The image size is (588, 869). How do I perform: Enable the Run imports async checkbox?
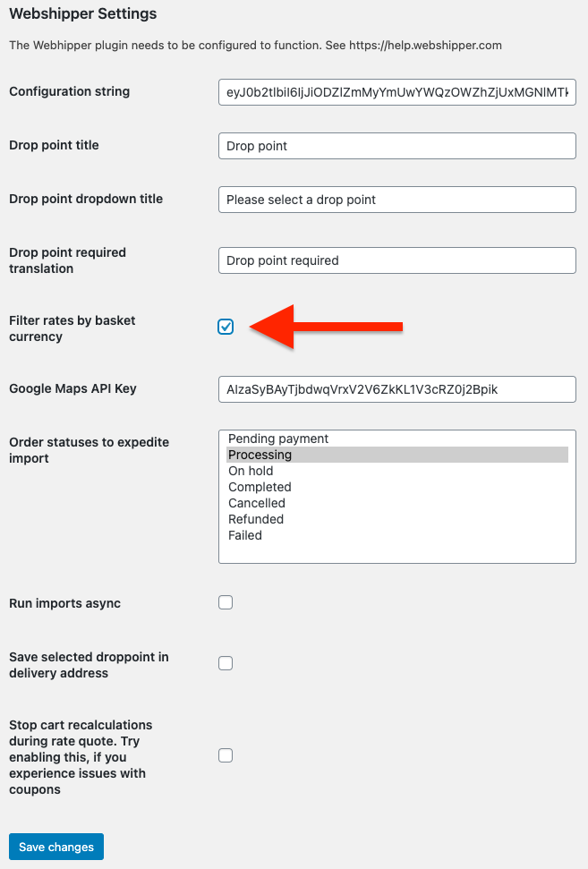pyautogui.click(x=226, y=602)
